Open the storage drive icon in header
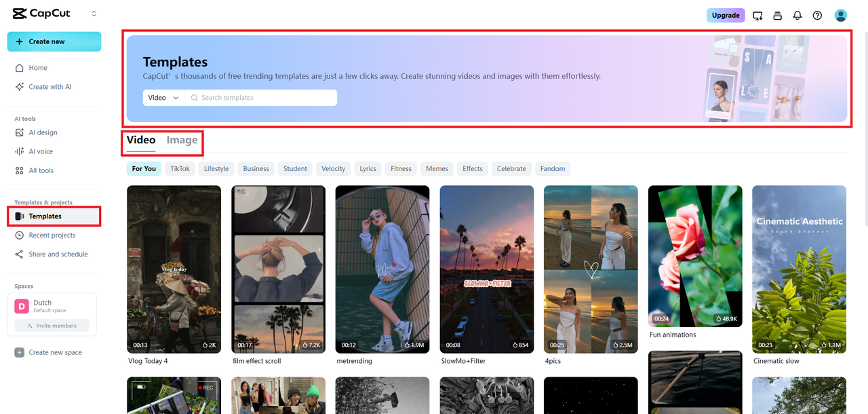The image size is (868, 414). 778,16
